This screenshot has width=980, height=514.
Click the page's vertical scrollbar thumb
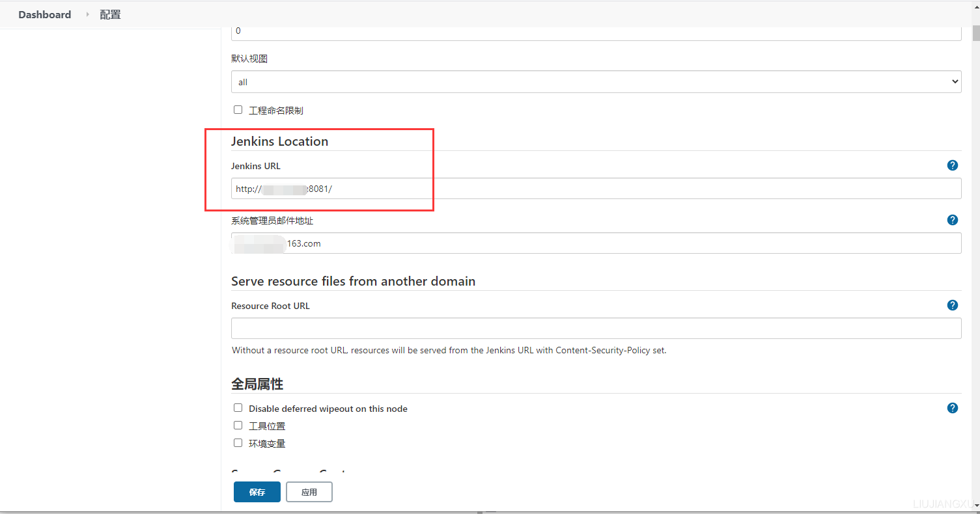(x=975, y=33)
